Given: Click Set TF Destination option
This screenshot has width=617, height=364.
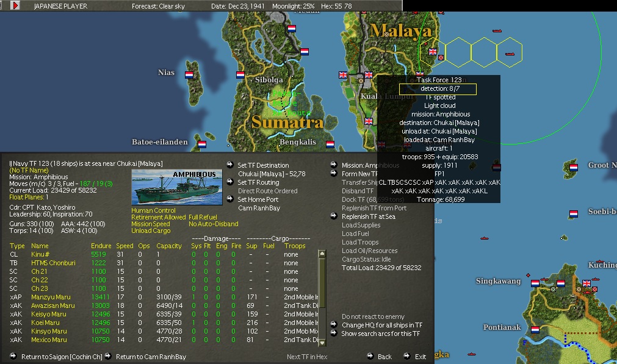Looking at the screenshot, I should [x=263, y=165].
